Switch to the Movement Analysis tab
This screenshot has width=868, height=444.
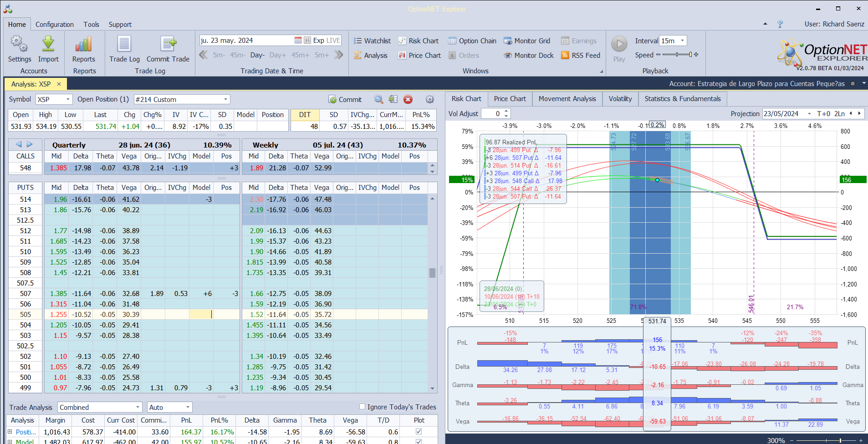tap(567, 99)
